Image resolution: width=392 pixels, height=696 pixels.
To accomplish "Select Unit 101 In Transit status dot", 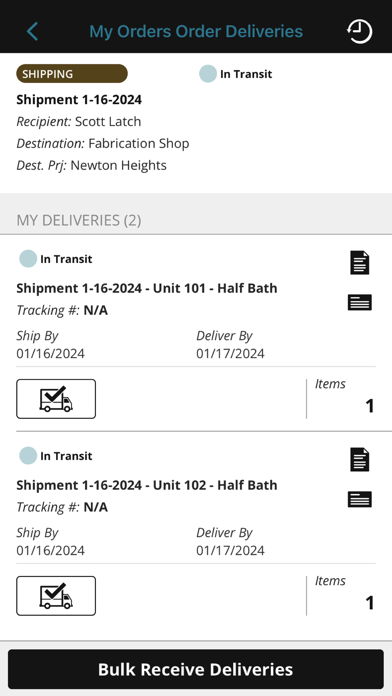I will pos(28,259).
